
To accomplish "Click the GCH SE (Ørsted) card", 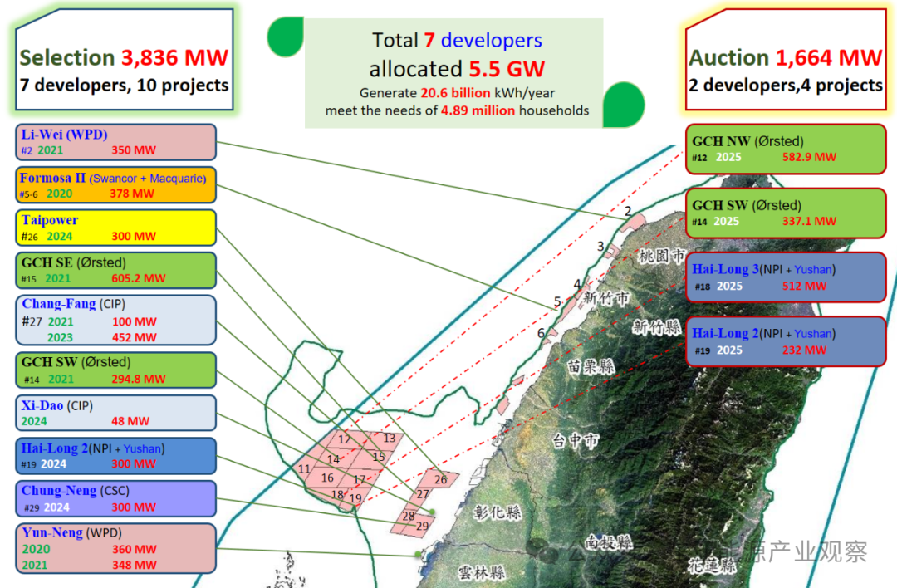I will click(x=115, y=270).
